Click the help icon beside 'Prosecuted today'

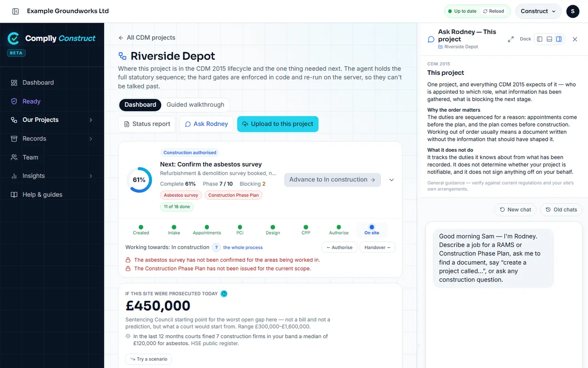click(224, 293)
